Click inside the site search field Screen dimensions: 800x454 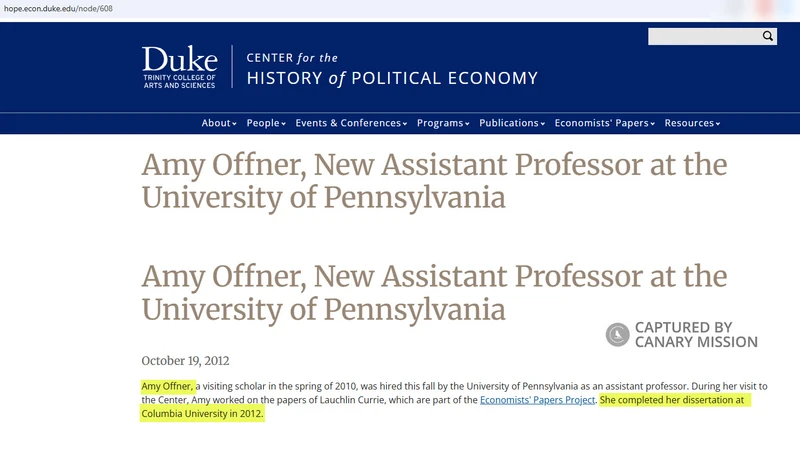705,36
